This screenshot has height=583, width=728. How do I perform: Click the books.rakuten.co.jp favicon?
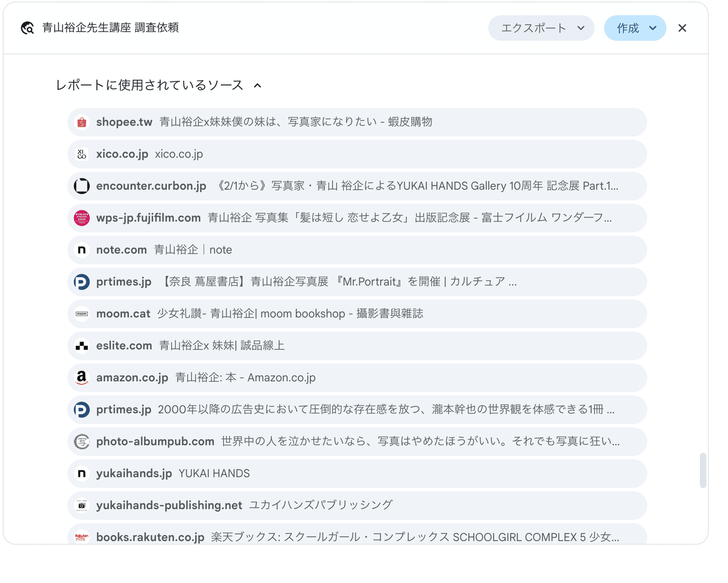click(x=81, y=537)
